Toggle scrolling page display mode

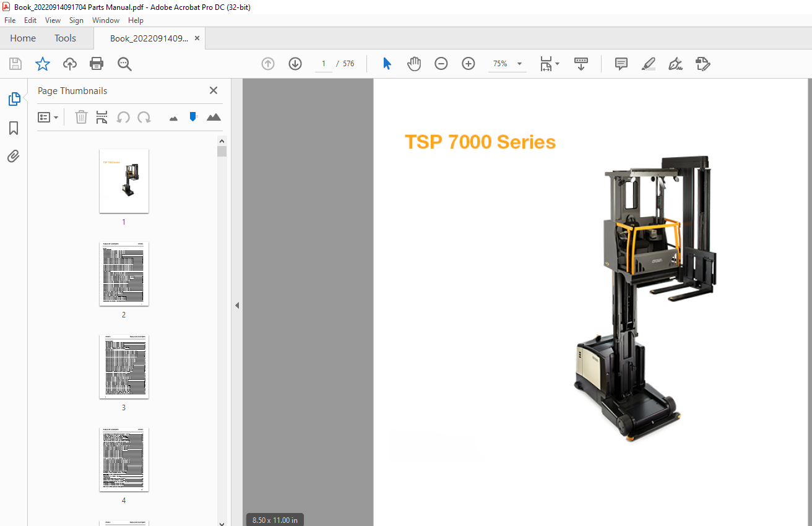(581, 64)
